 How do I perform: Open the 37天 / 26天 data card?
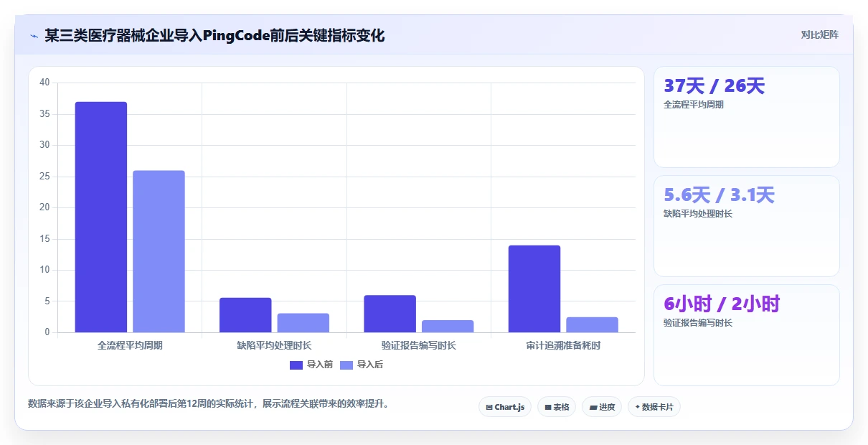[746, 117]
